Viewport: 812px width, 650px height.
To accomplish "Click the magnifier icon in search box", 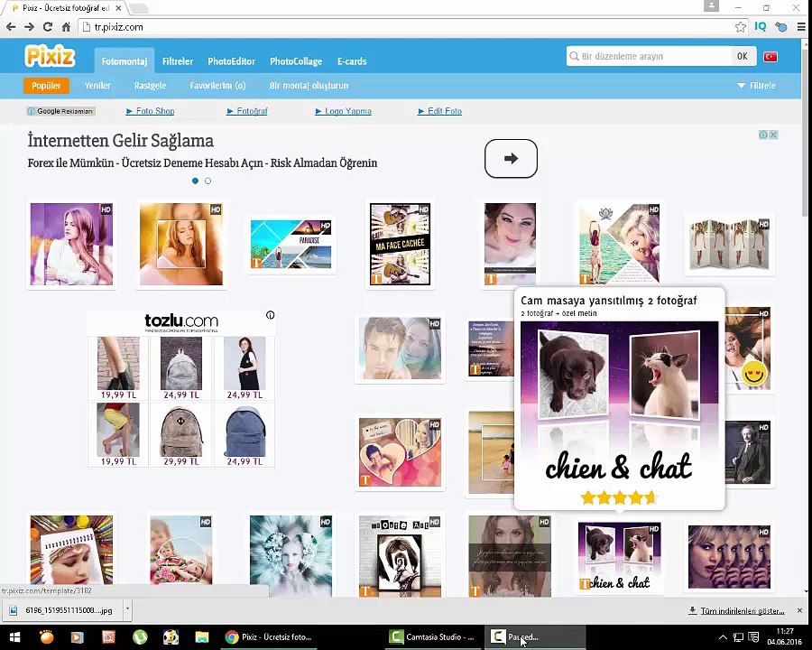I will point(574,56).
